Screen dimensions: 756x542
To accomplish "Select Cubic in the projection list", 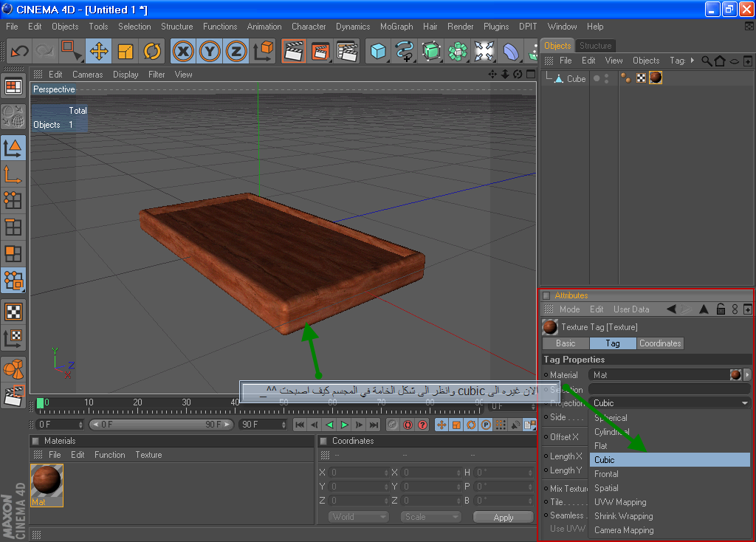I will pos(669,459).
